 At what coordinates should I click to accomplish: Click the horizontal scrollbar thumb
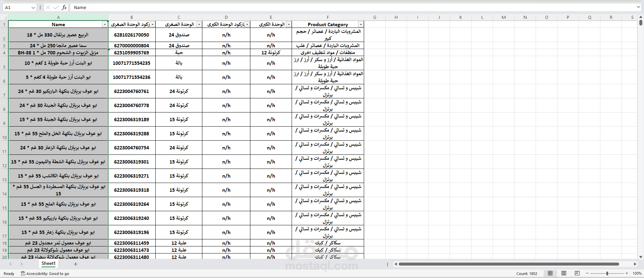point(509,264)
